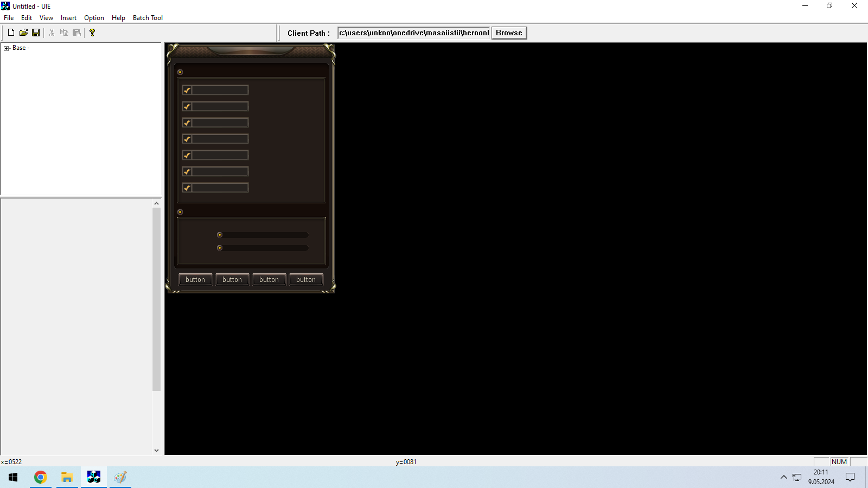
Task: Toggle the third checkbox in the panel
Action: point(187,123)
